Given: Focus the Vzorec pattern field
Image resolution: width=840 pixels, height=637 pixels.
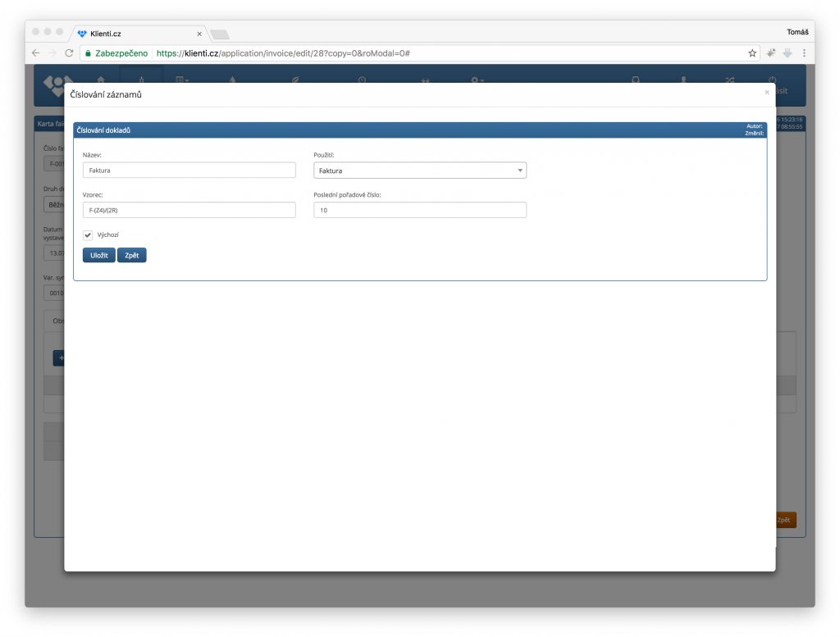Looking at the screenshot, I should pyautogui.click(x=189, y=211).
